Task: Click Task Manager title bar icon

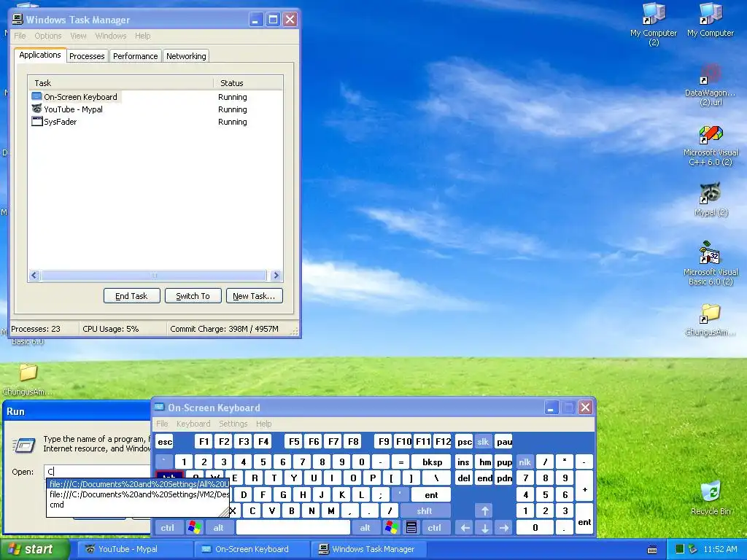Action: coord(18,19)
